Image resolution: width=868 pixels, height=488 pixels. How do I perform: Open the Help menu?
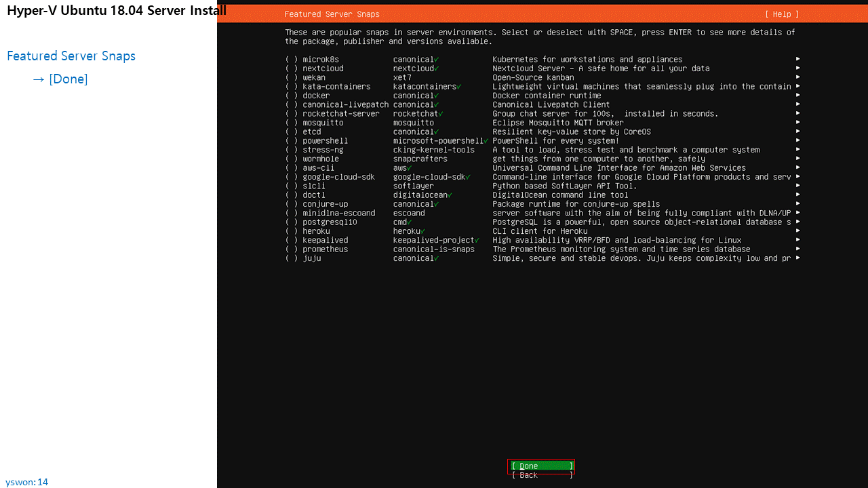(782, 14)
